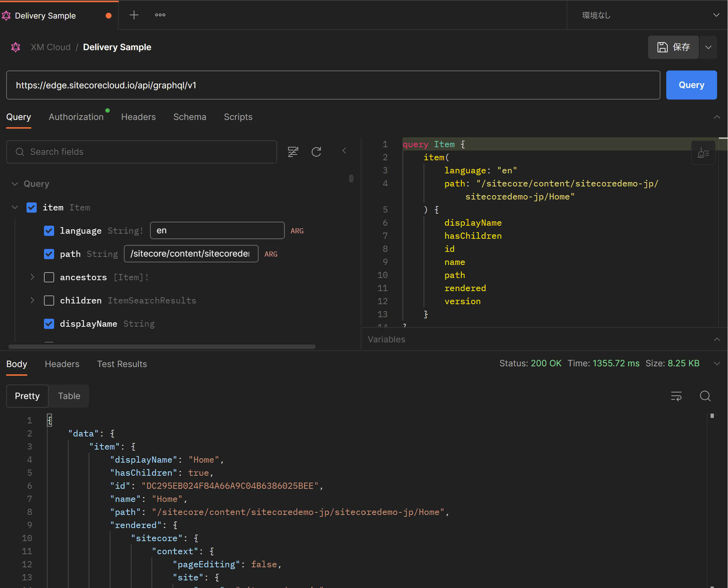Switch to the Authorization tab
728x588 pixels.
coord(76,117)
